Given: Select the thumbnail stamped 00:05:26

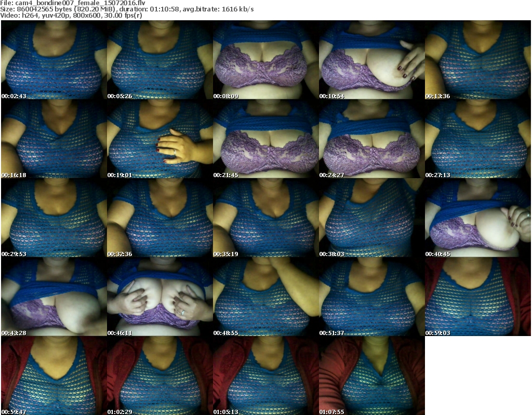Looking at the screenshot, I should [160, 60].
